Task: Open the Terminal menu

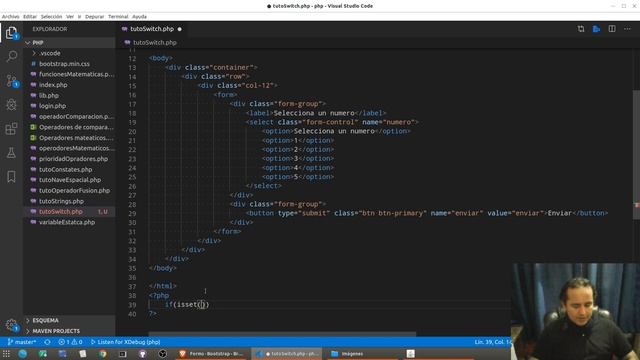Action: (x=118, y=17)
